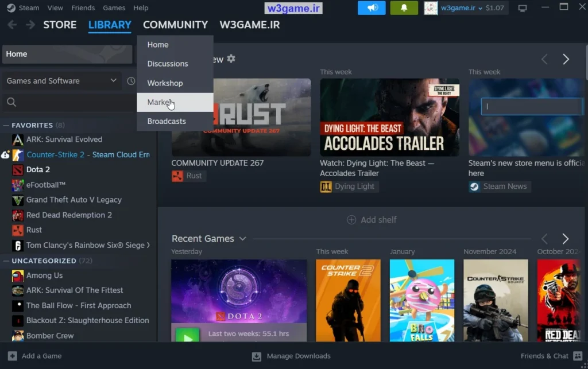The width and height of the screenshot is (588, 369).
Task: Open Games and Software filter dropdown
Action: coord(61,81)
